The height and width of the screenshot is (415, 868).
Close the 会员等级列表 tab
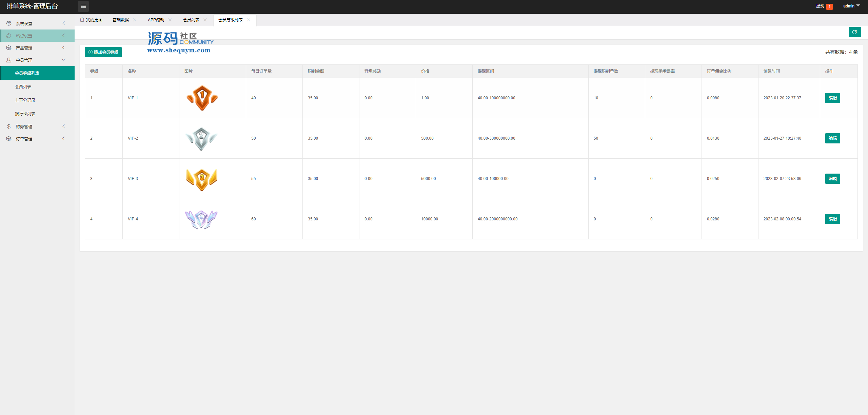pos(249,20)
